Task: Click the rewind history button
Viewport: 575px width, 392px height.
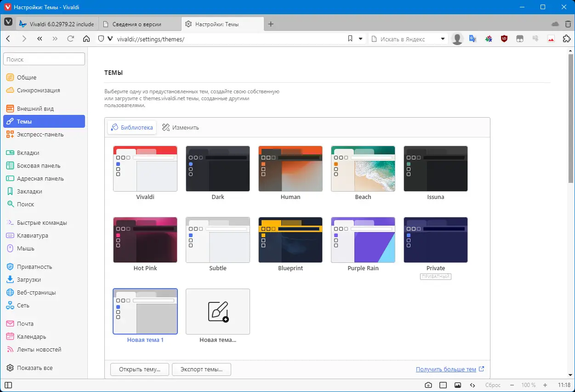Action: pyautogui.click(x=40, y=39)
